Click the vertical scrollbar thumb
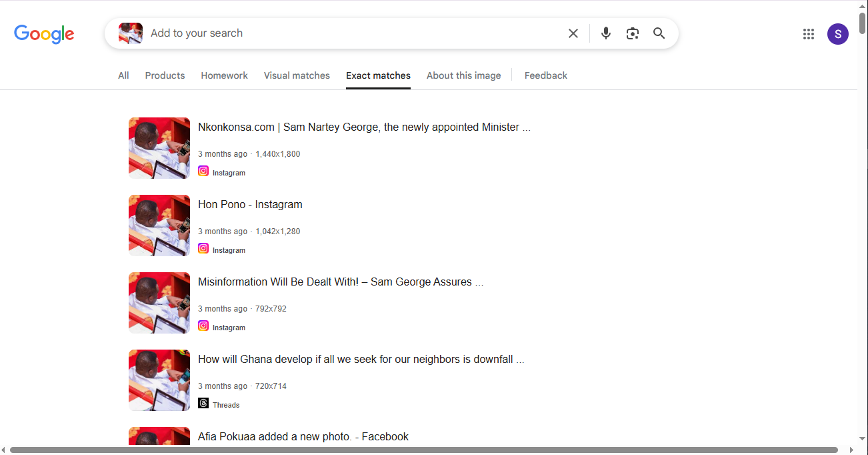Screen dimensions: 868x455 tap(862, 24)
